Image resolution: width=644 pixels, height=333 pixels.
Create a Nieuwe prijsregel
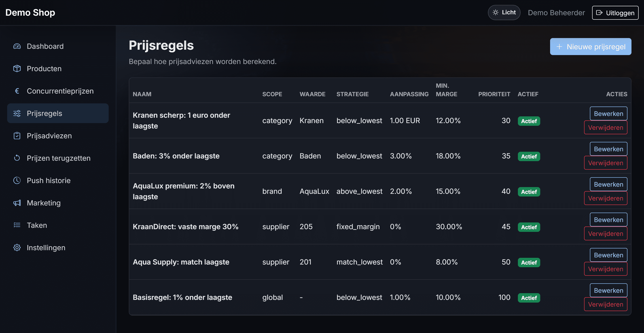coord(591,47)
